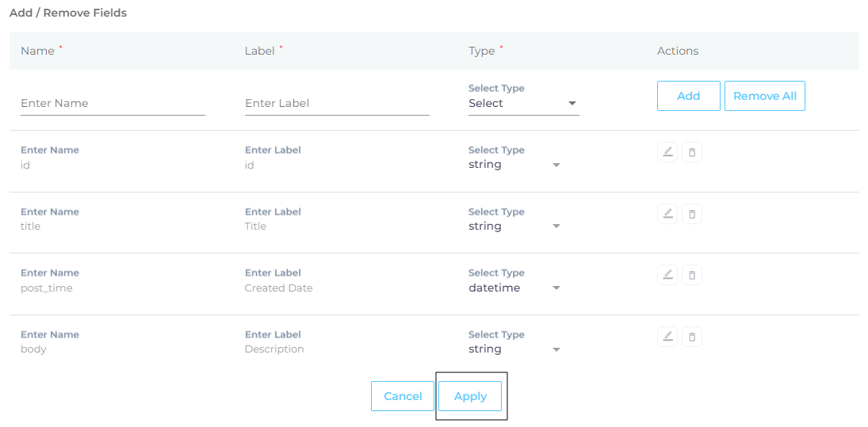Focus the Enter Label input field
The image size is (868, 427).
(x=337, y=104)
